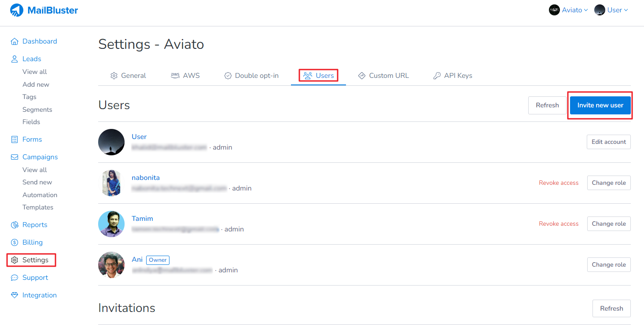Click the Billing dollar icon

pyautogui.click(x=15, y=242)
